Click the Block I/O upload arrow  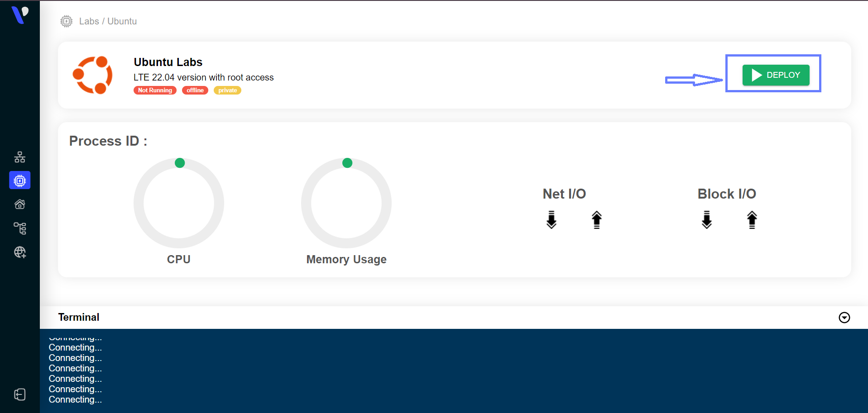pos(752,220)
